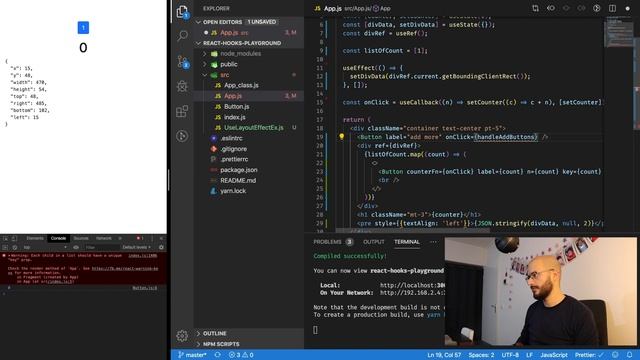
Task: Expand the NPM Scripts section
Action: pos(249,344)
